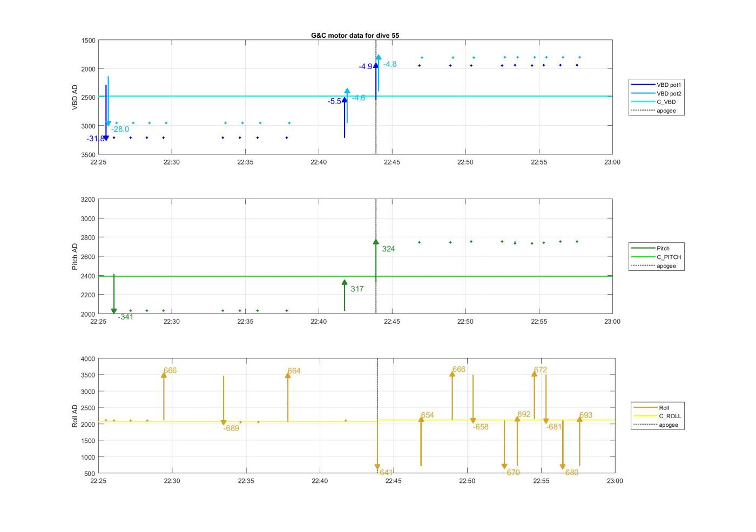Screen dimensions: 756x532
Task: Click the '666' roll label near 22:30
Action: [x=170, y=371]
